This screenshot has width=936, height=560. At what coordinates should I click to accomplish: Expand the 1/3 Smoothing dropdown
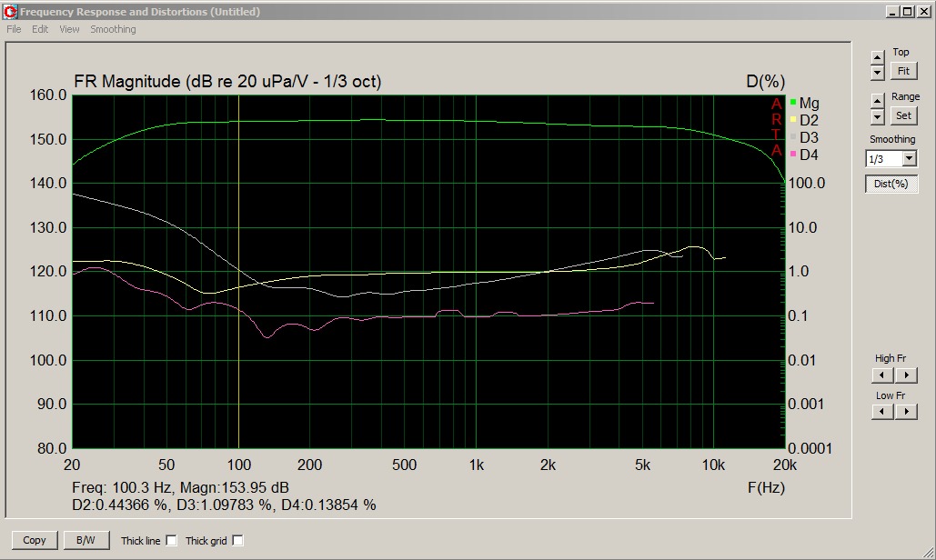909,159
